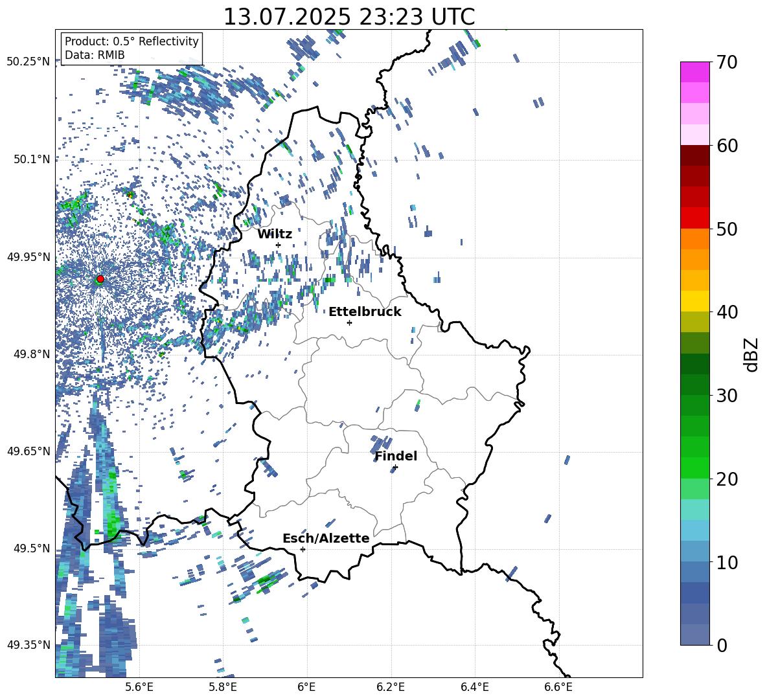Click the colorbar tick label 60
This screenshot has width=767, height=700.
[x=727, y=146]
